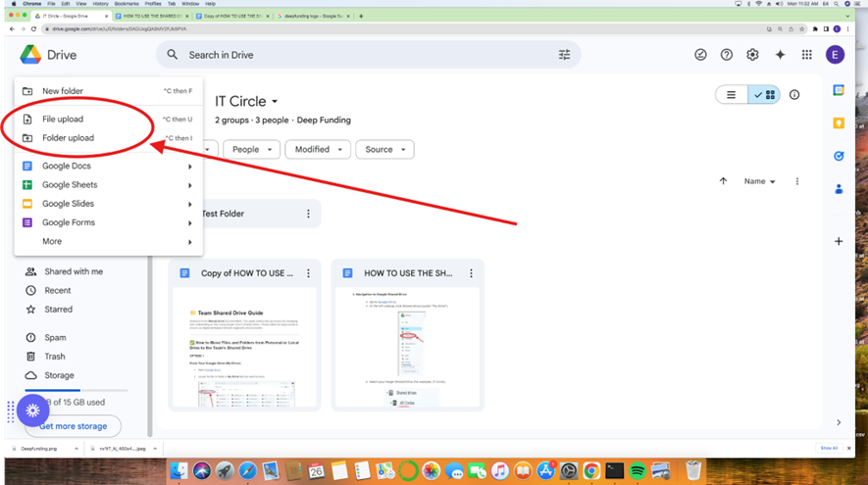Image resolution: width=868 pixels, height=485 pixels.
Task: Select File upload from menu
Action: 63,119
